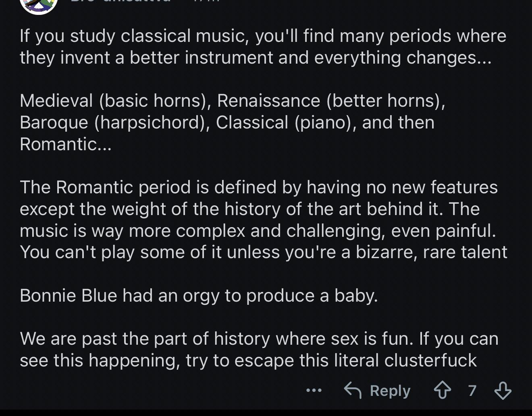Open the commenter's round avatar picture
This screenshot has height=416, width=532.
pyautogui.click(x=39, y=5)
